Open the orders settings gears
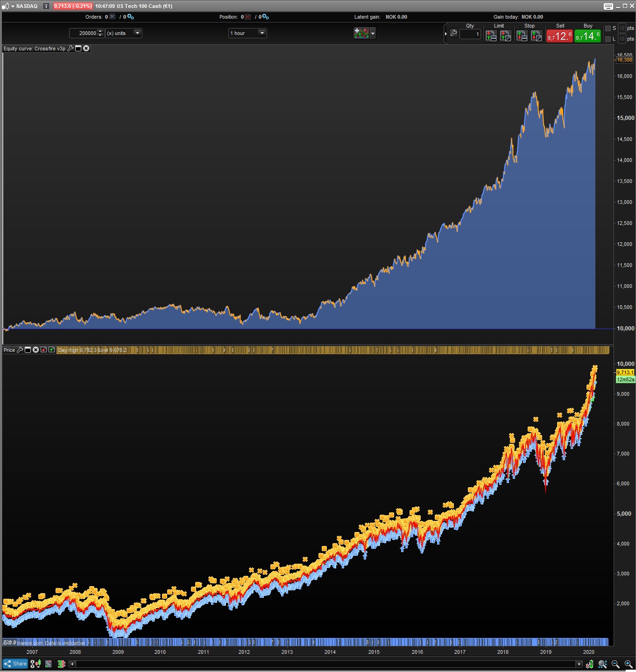Image resolution: width=636 pixels, height=672 pixels. pos(130,17)
